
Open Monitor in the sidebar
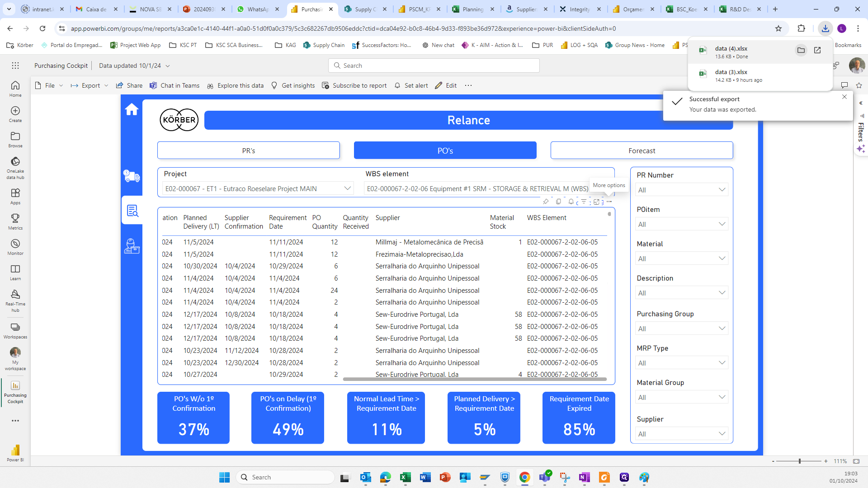click(x=15, y=247)
